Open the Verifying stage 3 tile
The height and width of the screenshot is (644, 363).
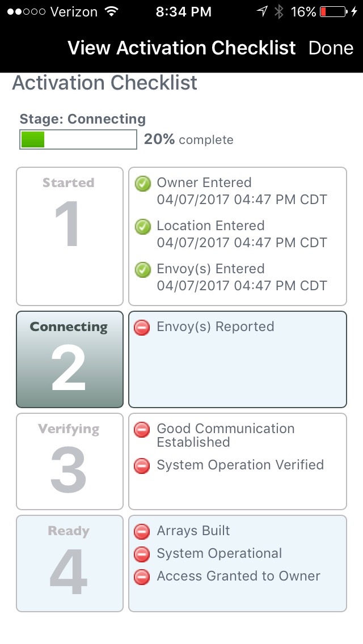(69, 461)
